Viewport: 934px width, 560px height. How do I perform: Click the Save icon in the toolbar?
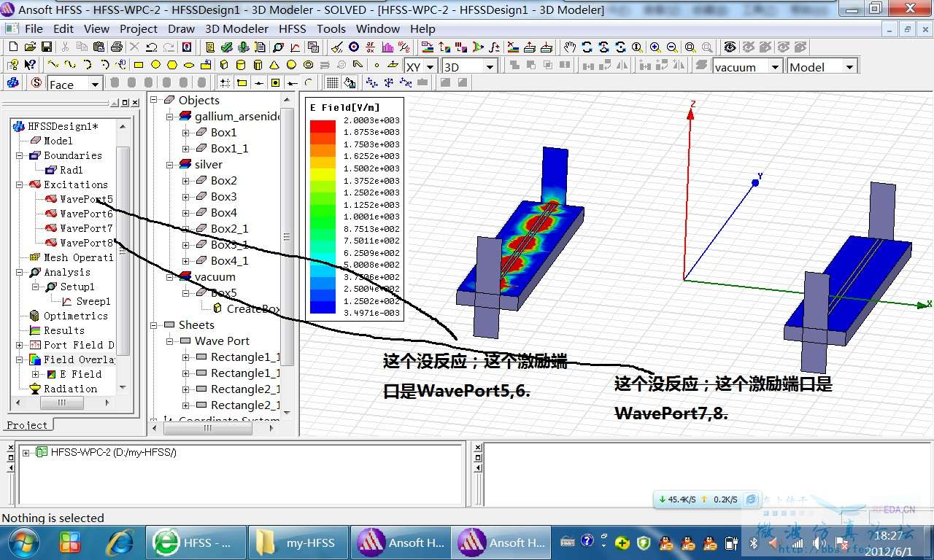47,47
